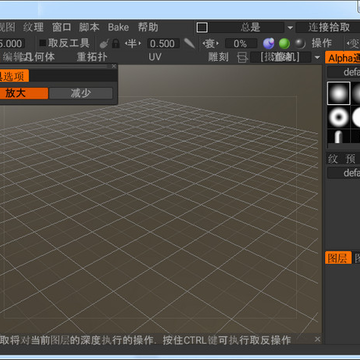Open the 摄像机 camera dropdown
Viewport: 360px width, 360px height.
point(280,57)
